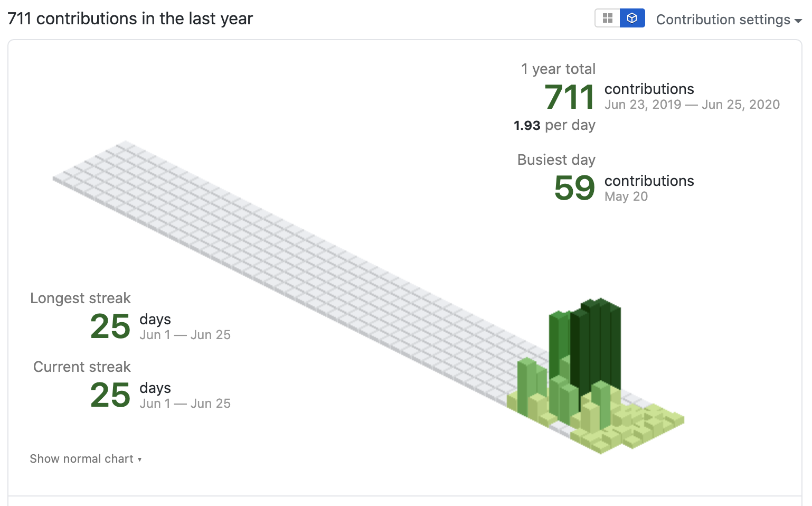Click the May 20 busiest day date
The image size is (812, 506).
tap(626, 196)
